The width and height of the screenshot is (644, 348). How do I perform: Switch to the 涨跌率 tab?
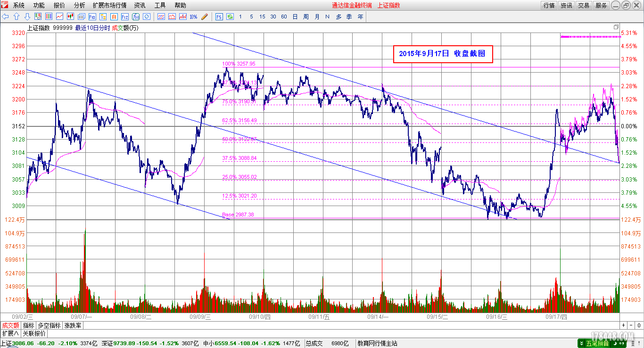click(73, 325)
